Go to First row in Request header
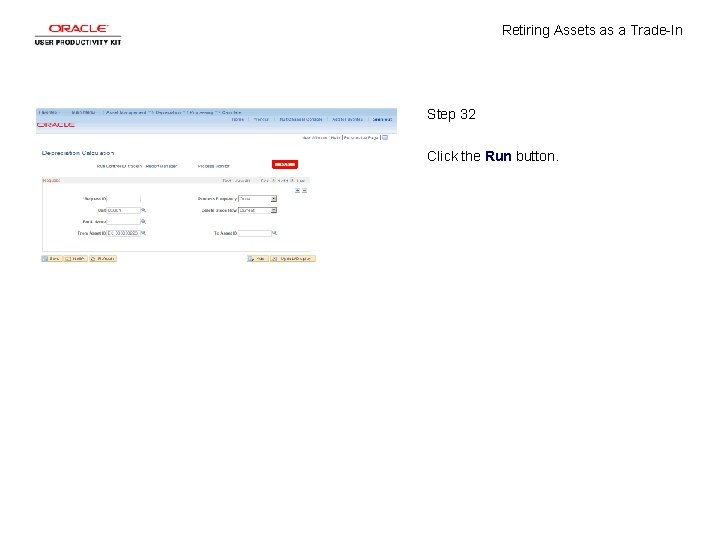The image size is (720, 540). click(265, 181)
